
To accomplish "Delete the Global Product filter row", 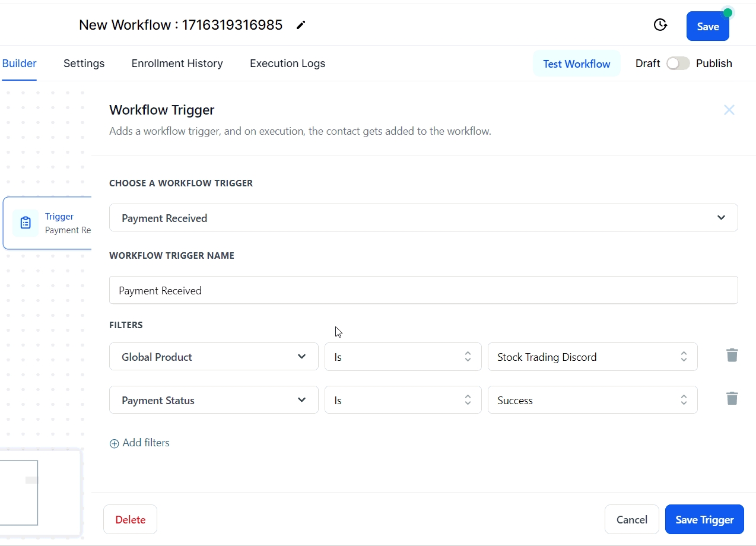I will point(732,355).
